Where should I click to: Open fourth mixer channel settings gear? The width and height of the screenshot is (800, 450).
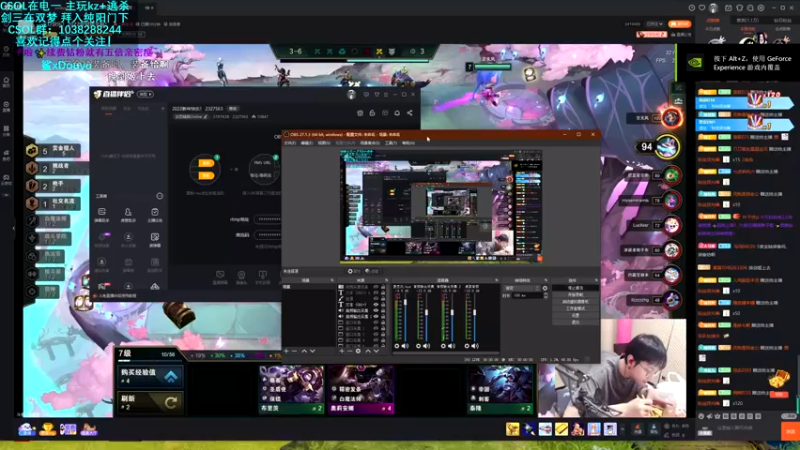[x=467, y=346]
